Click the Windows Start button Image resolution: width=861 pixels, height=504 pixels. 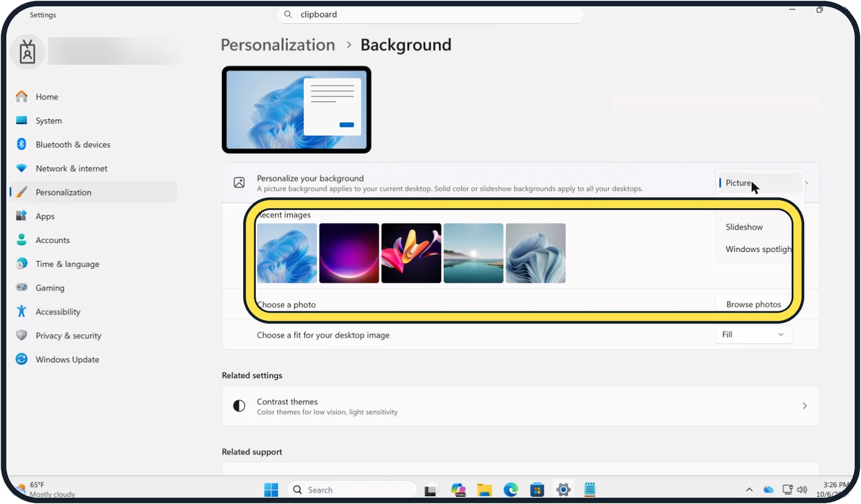tap(271, 490)
